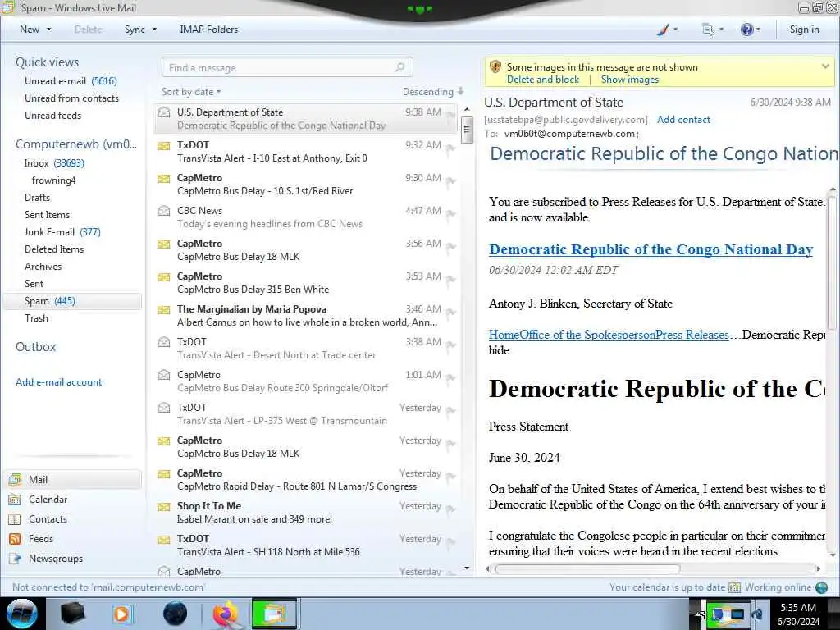Expand the New button dropdown arrow
This screenshot has width=840, height=630.
click(48, 30)
